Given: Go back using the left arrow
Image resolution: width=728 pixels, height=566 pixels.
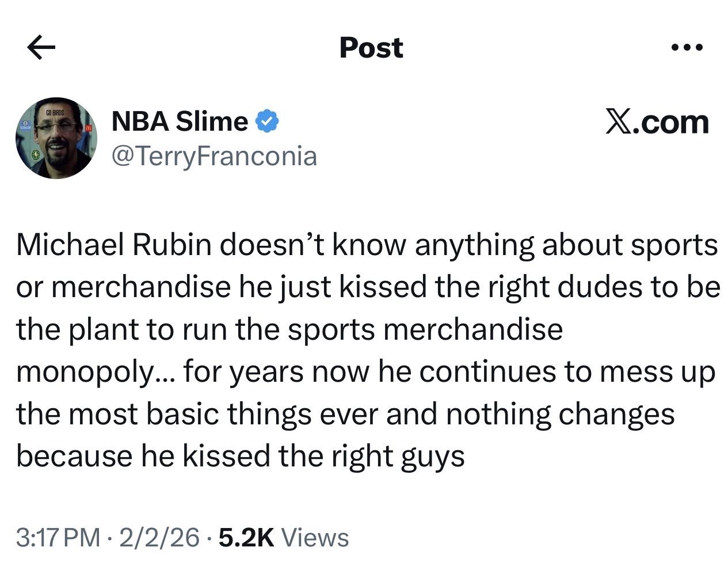Looking at the screenshot, I should click(41, 48).
